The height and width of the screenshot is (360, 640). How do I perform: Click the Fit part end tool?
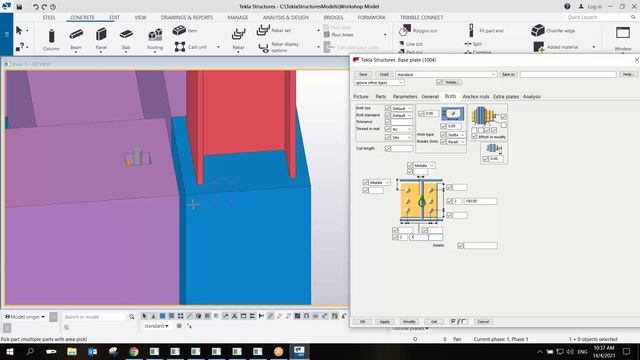(x=486, y=30)
